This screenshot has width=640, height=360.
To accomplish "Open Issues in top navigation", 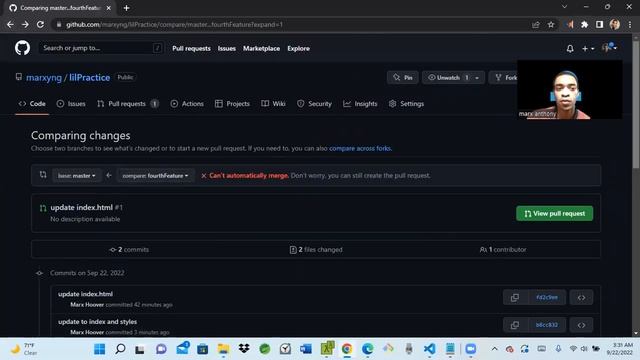I will (x=227, y=49).
